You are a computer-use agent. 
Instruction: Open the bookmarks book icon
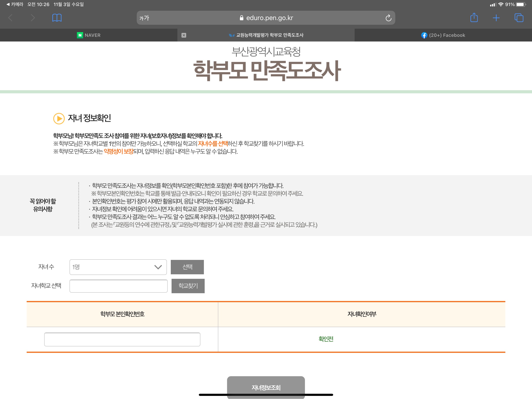[x=57, y=18]
